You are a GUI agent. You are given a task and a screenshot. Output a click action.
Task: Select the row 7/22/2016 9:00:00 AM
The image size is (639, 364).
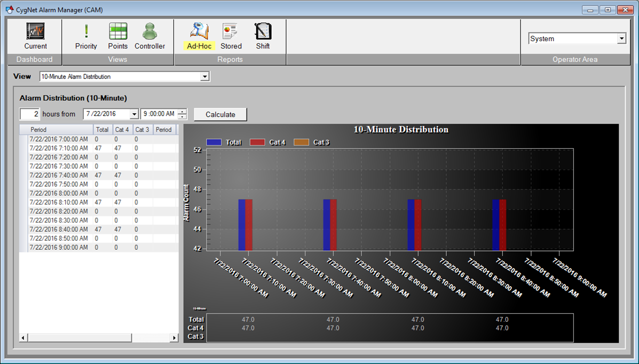(x=99, y=248)
